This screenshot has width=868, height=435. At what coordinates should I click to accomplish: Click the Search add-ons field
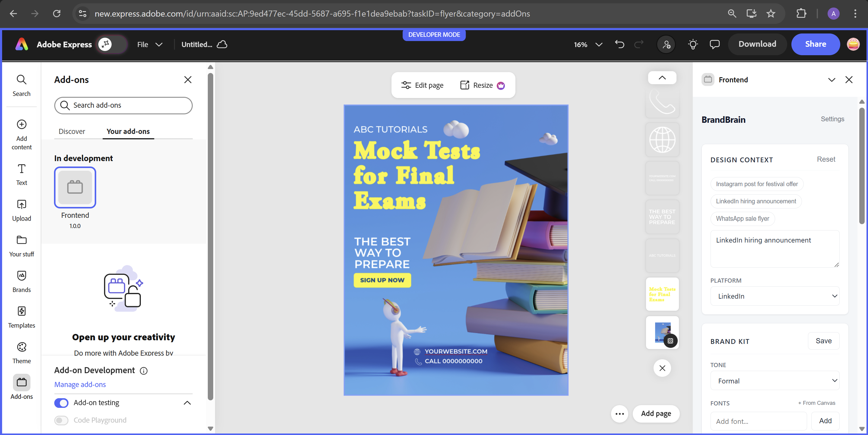click(123, 106)
